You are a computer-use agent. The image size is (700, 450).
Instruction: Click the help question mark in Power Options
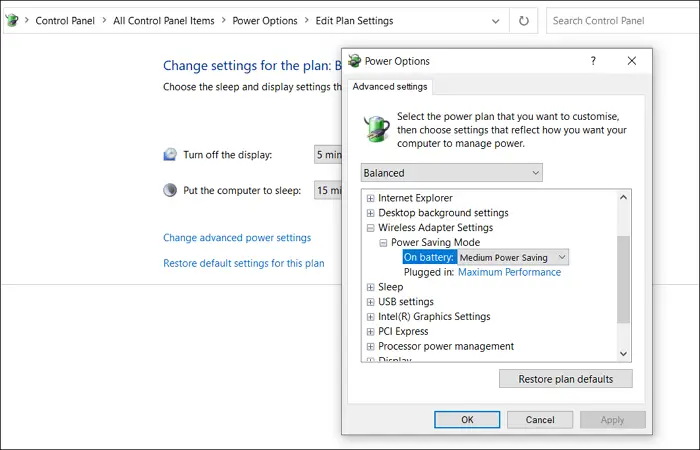click(593, 61)
